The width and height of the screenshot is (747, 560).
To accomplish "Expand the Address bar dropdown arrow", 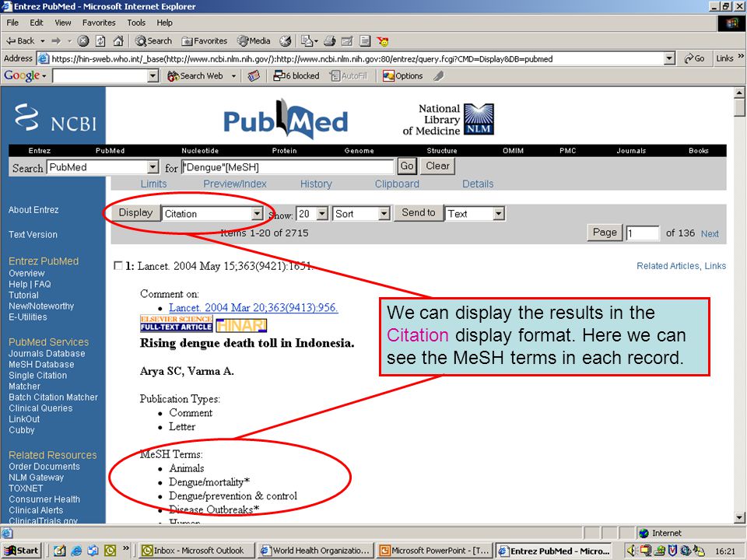I will point(669,58).
